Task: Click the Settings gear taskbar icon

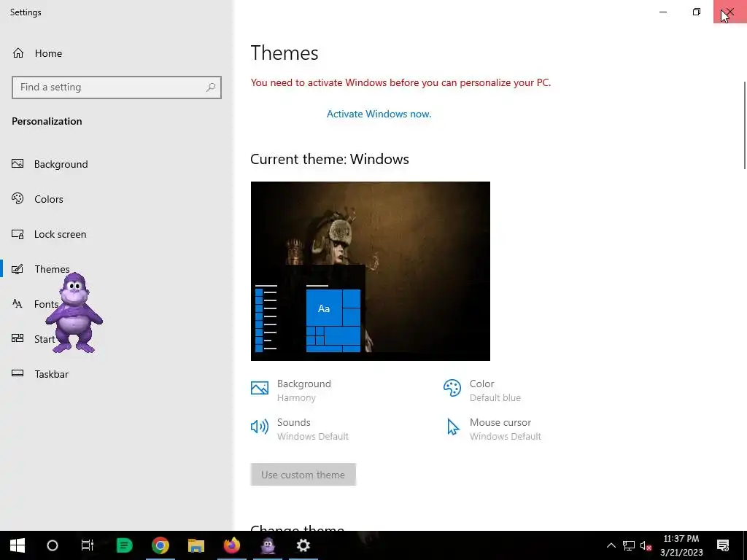Action: 303,545
